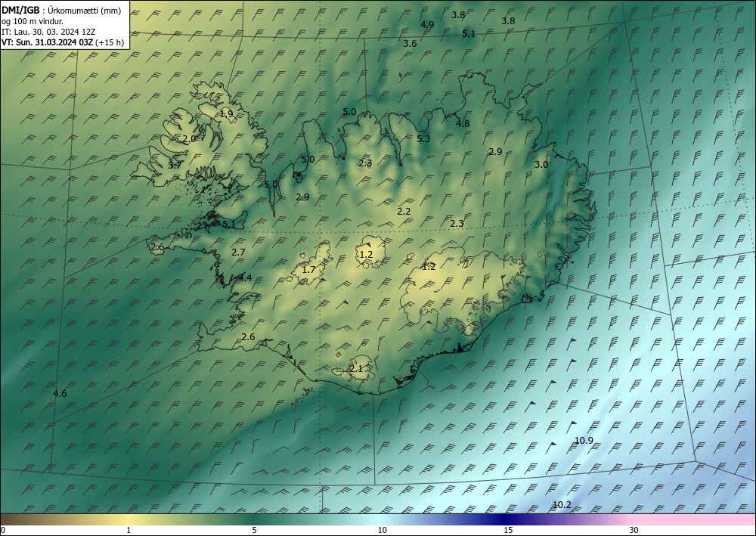Click the color scale label '30'
Viewport: 756px width, 536px height.
(634, 531)
